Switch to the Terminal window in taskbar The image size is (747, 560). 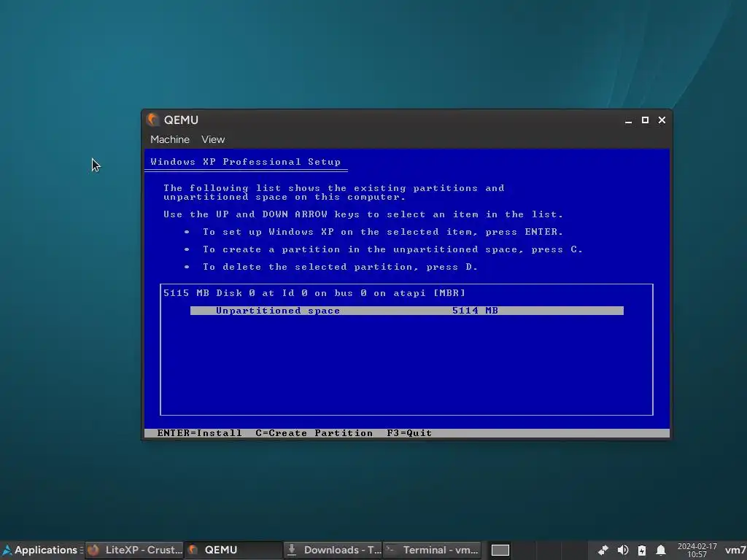(432, 550)
